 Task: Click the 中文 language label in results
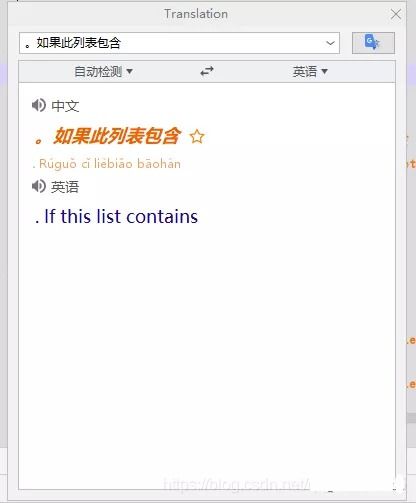tap(65, 106)
